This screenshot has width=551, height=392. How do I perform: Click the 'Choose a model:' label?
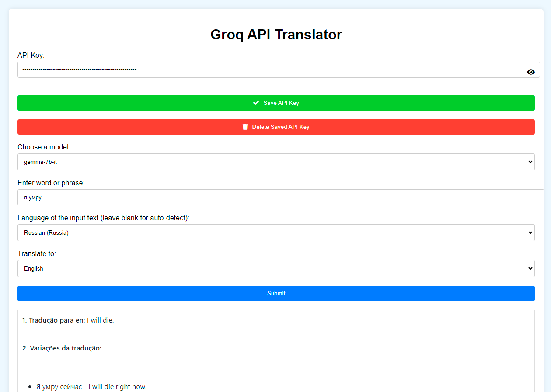click(44, 147)
